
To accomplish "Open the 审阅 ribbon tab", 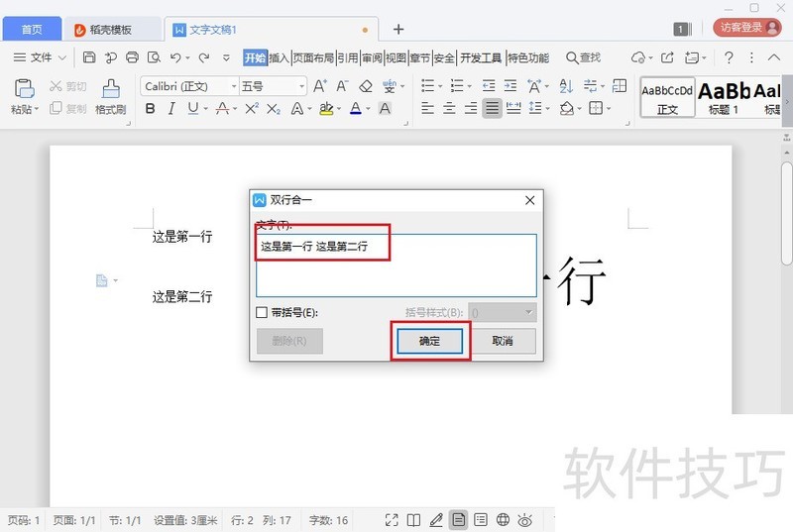I will pyautogui.click(x=372, y=57).
